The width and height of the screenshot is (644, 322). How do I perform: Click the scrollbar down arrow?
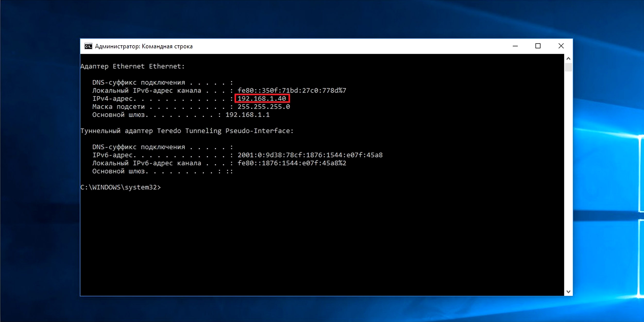click(568, 292)
